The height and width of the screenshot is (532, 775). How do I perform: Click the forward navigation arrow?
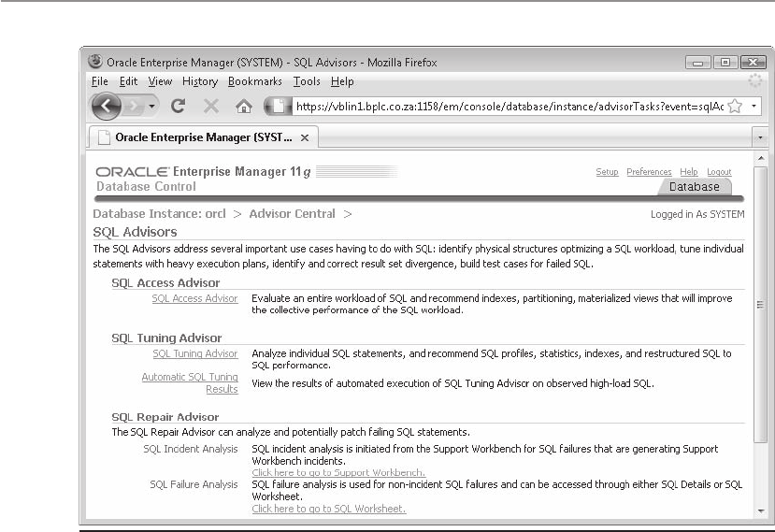133,107
